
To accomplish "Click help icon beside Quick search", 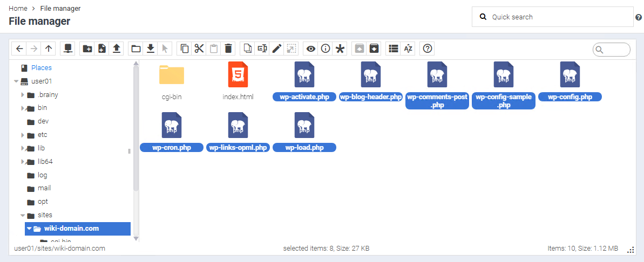I will coord(639,17).
